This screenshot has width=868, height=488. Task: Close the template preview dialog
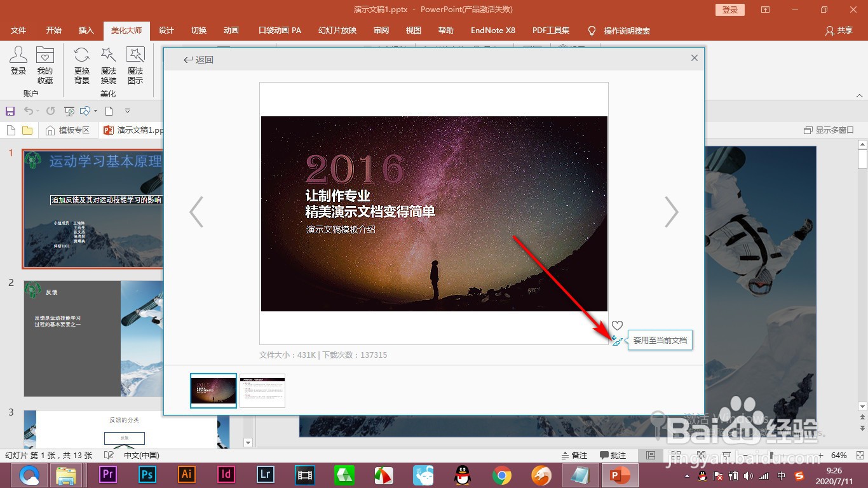tap(695, 58)
